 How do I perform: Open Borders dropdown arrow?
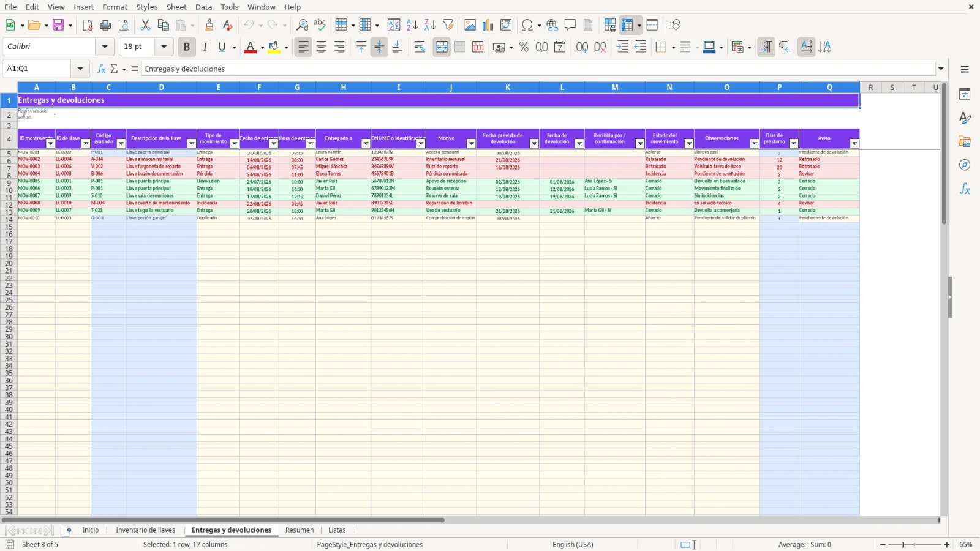(x=674, y=47)
